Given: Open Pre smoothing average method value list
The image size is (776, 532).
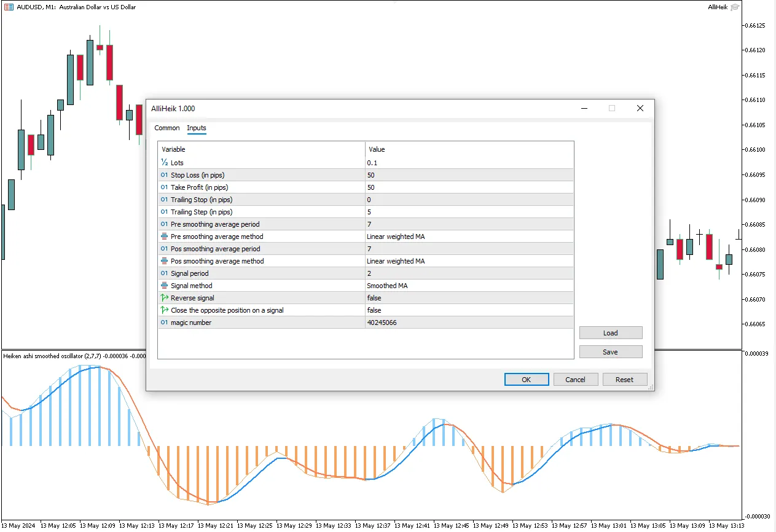Looking at the screenshot, I should 469,237.
